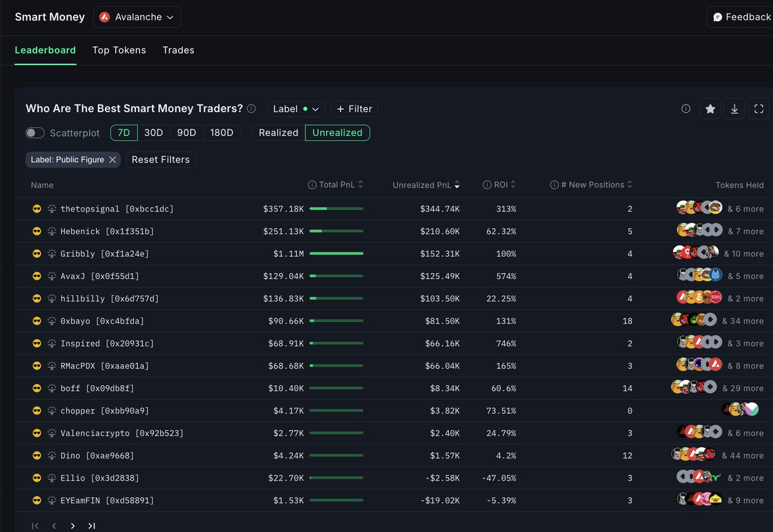Click the smart money emoji for thetopsignal

pos(37,209)
